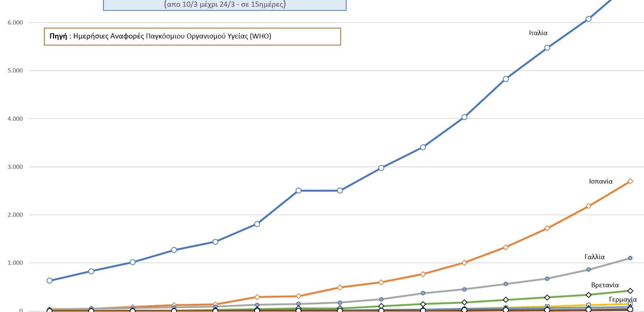Select blue line marker nearest 3.000 gridline
644x312 pixels.
click(381, 168)
